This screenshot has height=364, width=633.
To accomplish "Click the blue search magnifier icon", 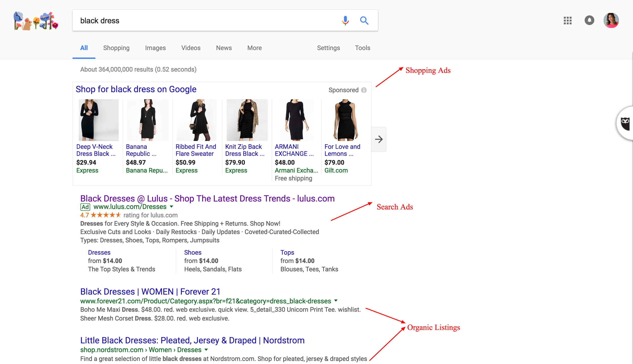I will pyautogui.click(x=364, y=20).
